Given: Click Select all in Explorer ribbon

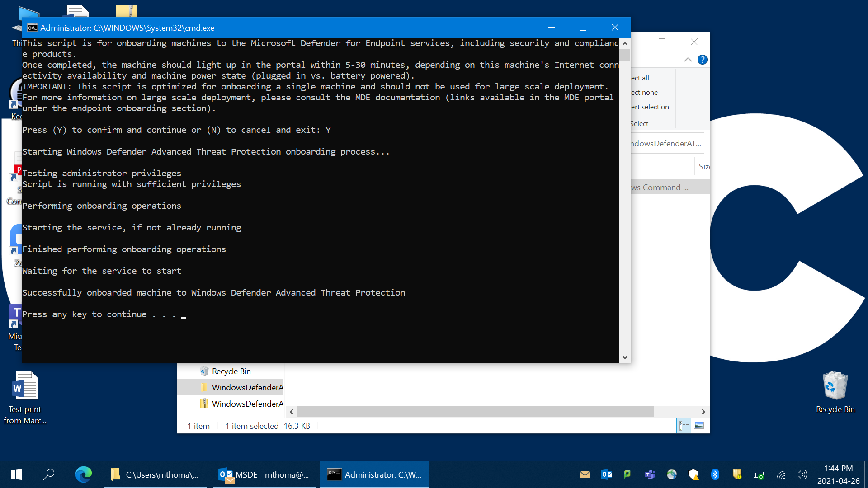Looking at the screenshot, I should point(640,78).
